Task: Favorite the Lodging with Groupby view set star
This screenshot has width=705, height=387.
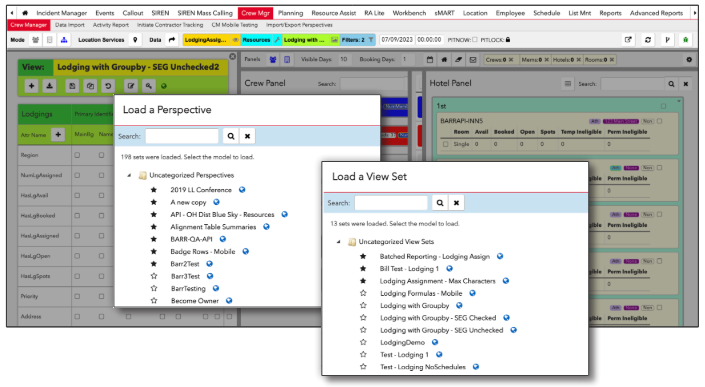Action: click(x=363, y=306)
